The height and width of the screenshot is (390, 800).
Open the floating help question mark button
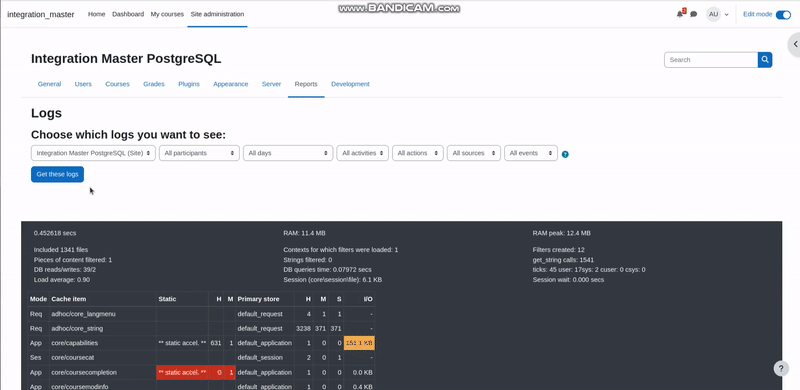[781, 369]
